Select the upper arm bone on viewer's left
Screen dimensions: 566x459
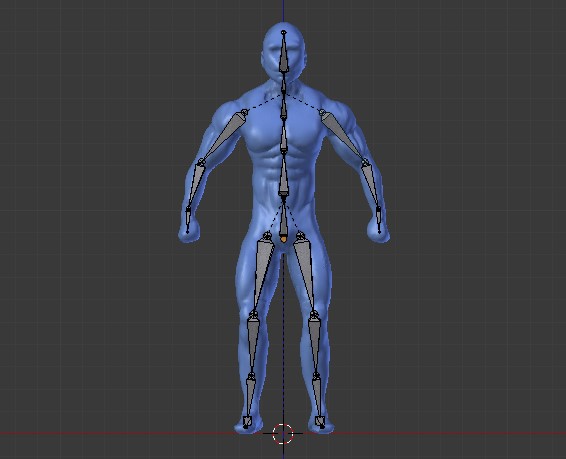224,137
